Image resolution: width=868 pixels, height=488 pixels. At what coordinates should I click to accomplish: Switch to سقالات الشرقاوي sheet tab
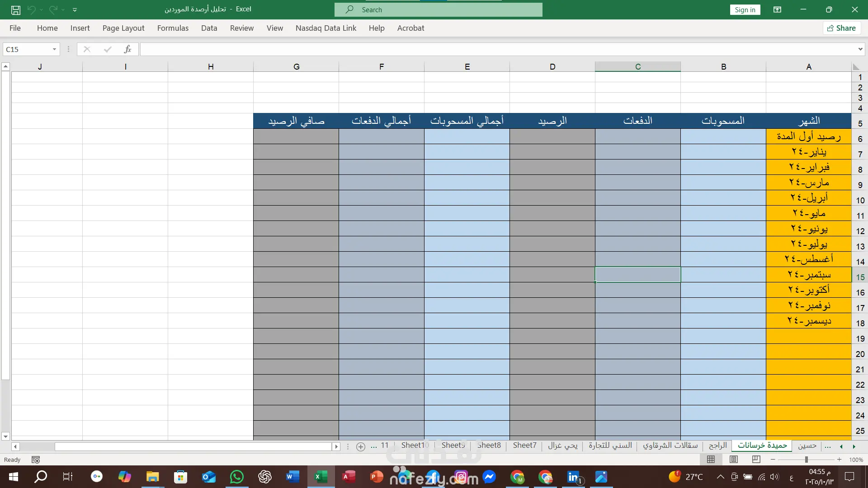[x=670, y=446]
